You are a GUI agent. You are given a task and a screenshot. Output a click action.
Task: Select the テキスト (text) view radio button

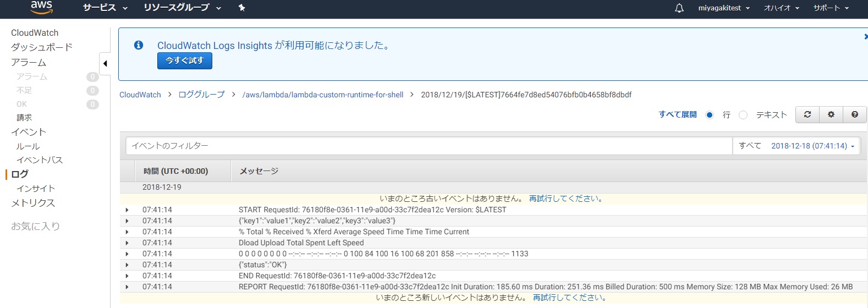click(743, 115)
